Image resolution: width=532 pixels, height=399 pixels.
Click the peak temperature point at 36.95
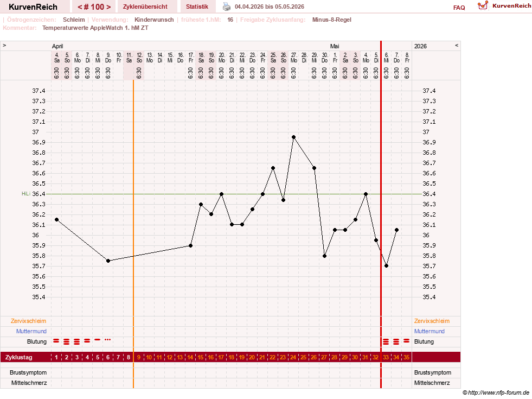(294, 137)
